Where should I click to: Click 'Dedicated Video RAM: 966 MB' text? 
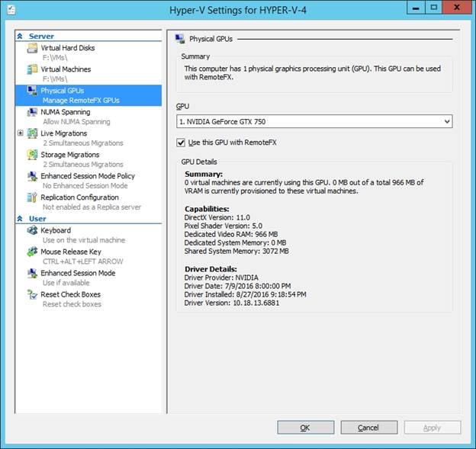click(231, 234)
